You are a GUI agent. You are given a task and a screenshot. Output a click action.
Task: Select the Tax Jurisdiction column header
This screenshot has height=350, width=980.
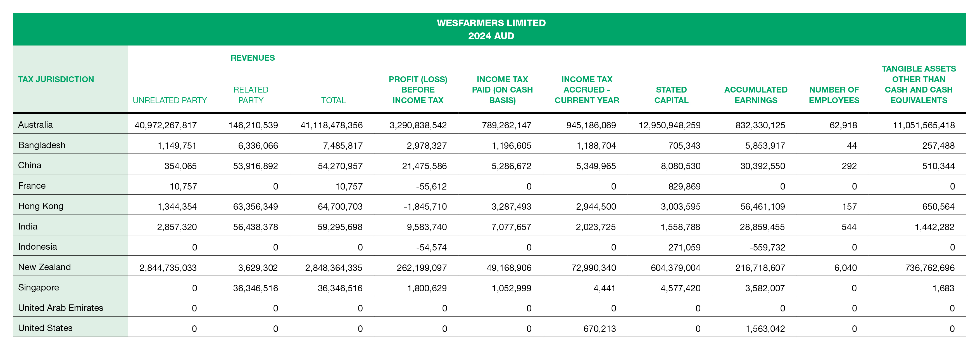(x=56, y=79)
